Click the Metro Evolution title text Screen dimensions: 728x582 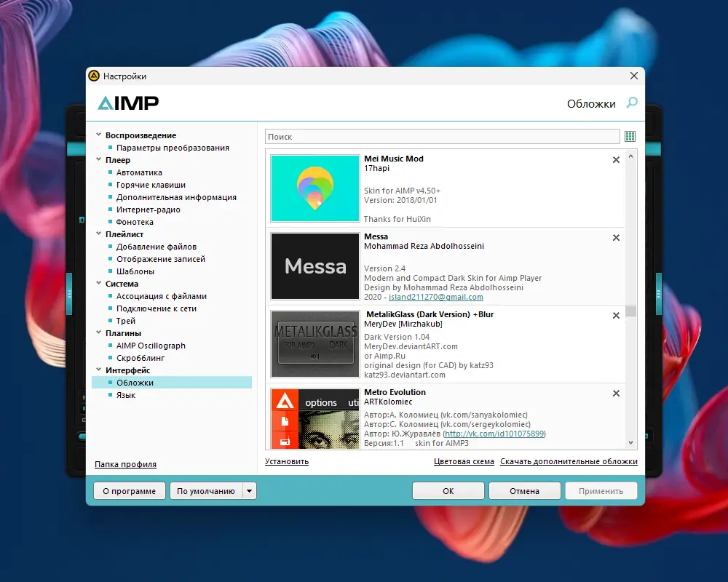coord(395,392)
